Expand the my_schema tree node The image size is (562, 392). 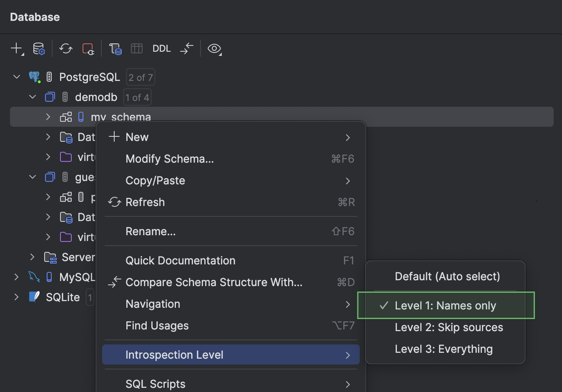pos(48,117)
